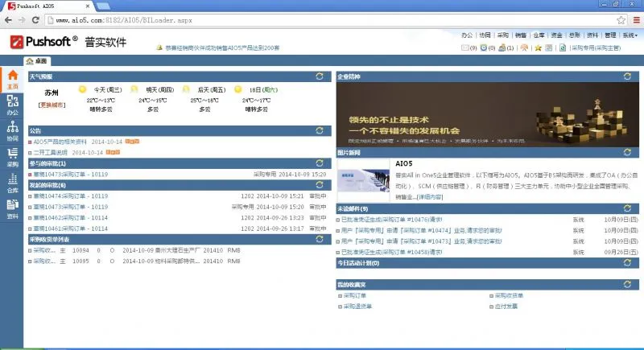Refresh the 天气预报 weather panel
This screenshot has width=644, height=350.
coord(319,76)
